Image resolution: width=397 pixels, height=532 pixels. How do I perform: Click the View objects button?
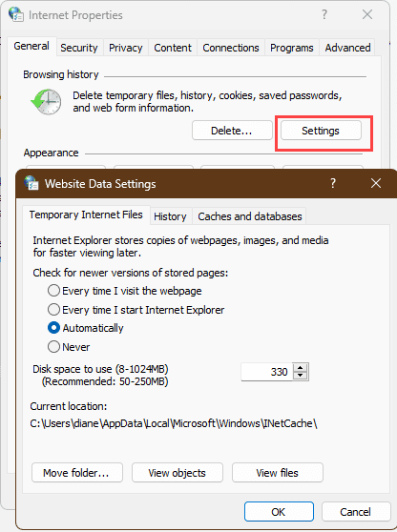(178, 473)
